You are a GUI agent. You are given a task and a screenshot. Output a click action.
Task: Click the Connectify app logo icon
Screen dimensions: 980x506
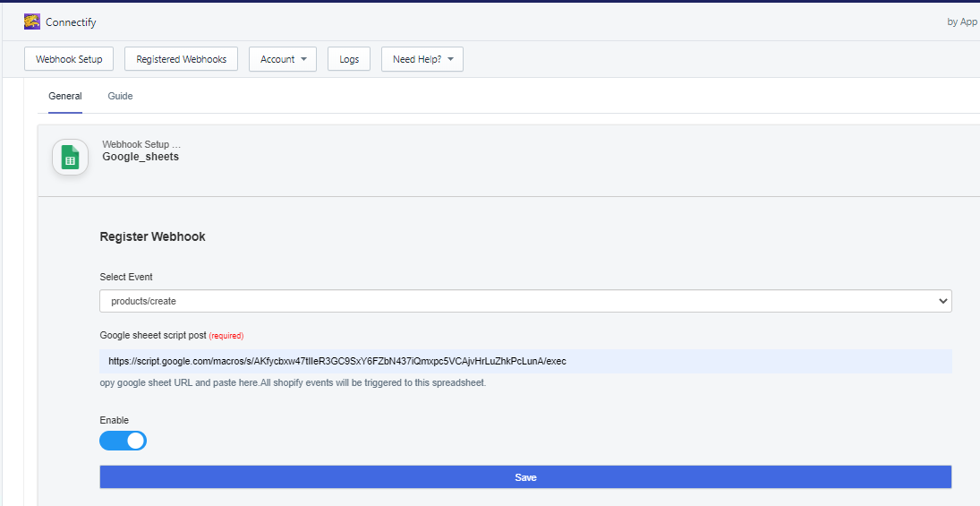(x=32, y=21)
